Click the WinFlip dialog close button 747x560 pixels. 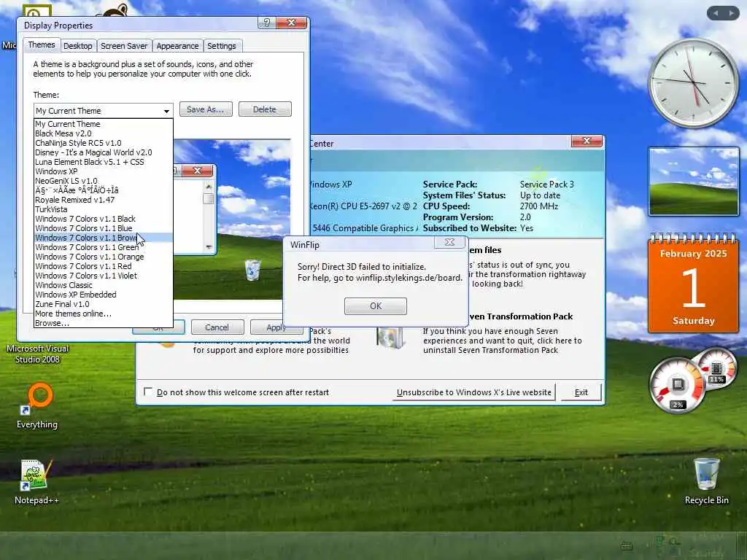(x=449, y=242)
